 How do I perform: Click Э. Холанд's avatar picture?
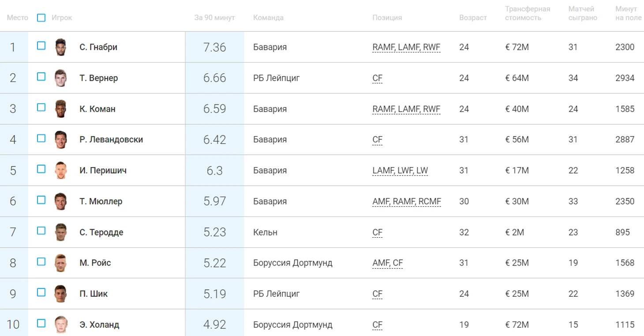(x=60, y=325)
